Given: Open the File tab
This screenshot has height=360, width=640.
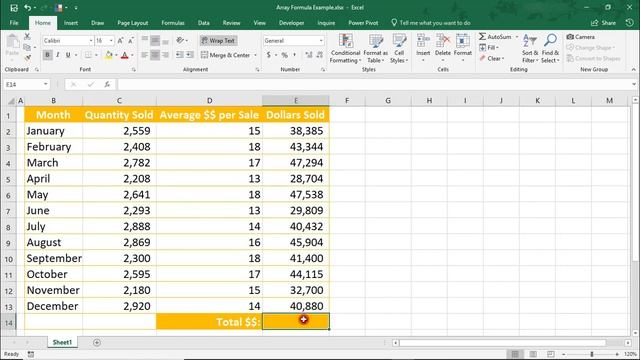Looking at the screenshot, I should coord(14,23).
